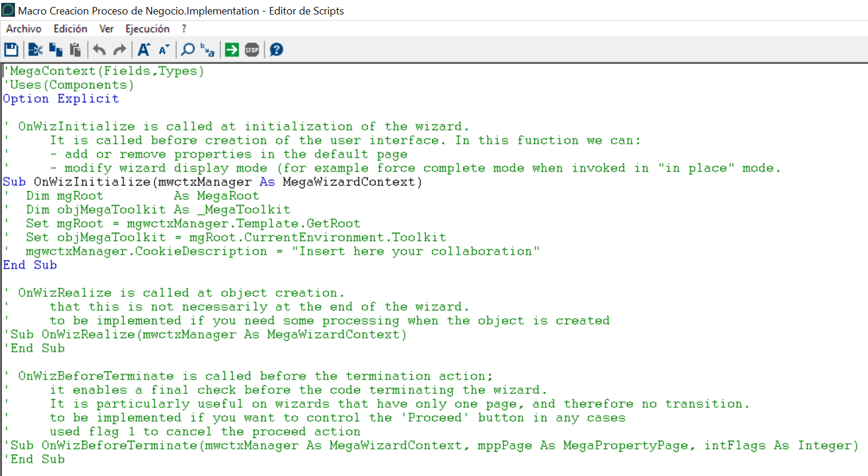Undo last edit with the left arrow
This screenshot has width=868, height=476.
99,50
